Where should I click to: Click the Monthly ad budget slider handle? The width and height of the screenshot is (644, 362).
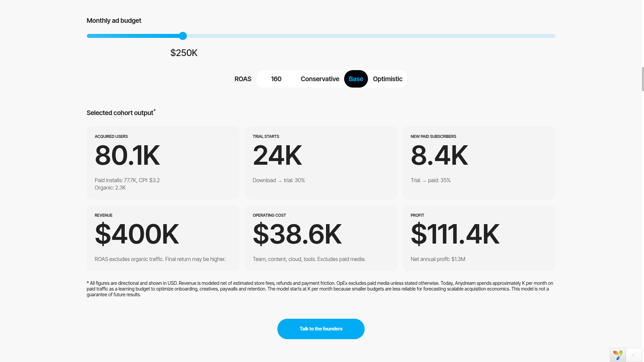(183, 36)
